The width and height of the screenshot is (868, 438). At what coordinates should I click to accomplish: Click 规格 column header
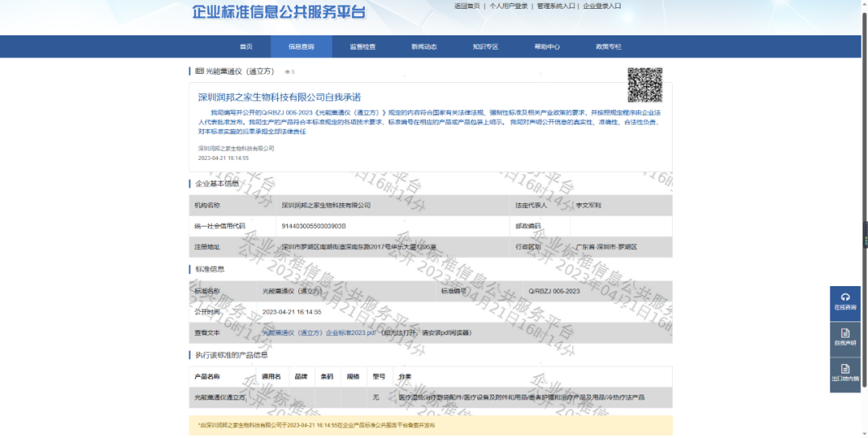pyautogui.click(x=353, y=377)
